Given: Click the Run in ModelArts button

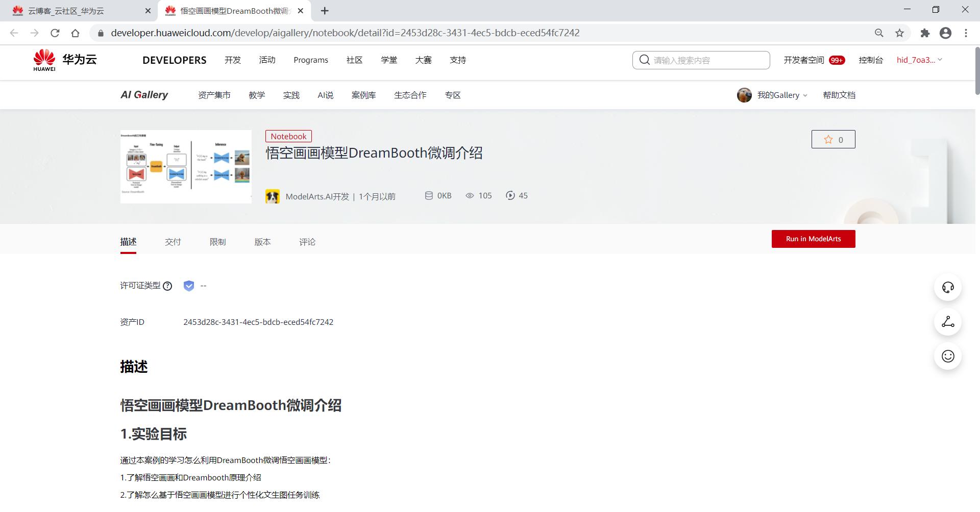Looking at the screenshot, I should (813, 239).
